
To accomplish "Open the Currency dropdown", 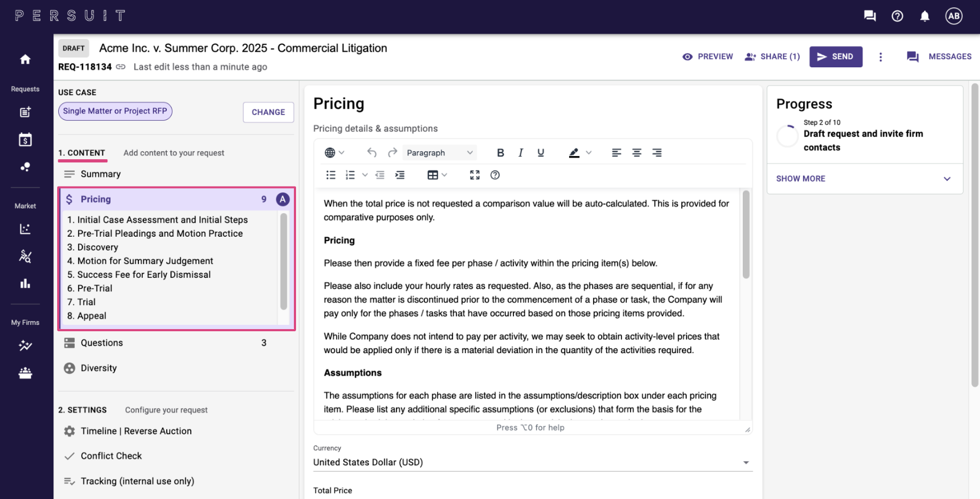I will coord(533,462).
